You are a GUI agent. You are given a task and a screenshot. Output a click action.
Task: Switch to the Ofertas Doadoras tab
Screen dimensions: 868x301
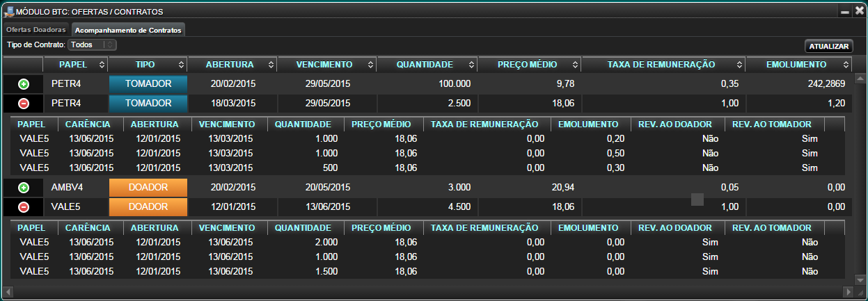tap(36, 30)
